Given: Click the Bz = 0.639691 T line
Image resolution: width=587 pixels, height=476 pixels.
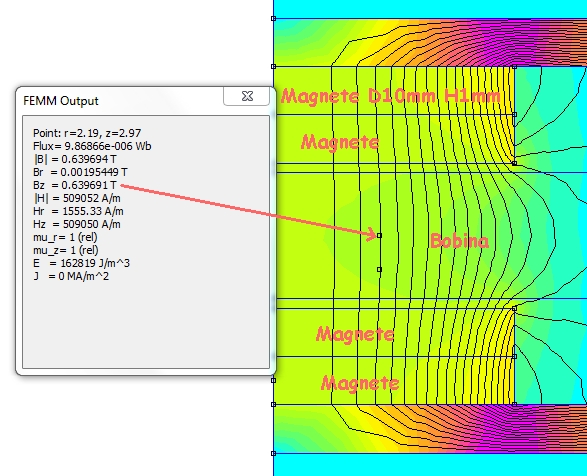Looking at the screenshot, I should pos(75,185).
